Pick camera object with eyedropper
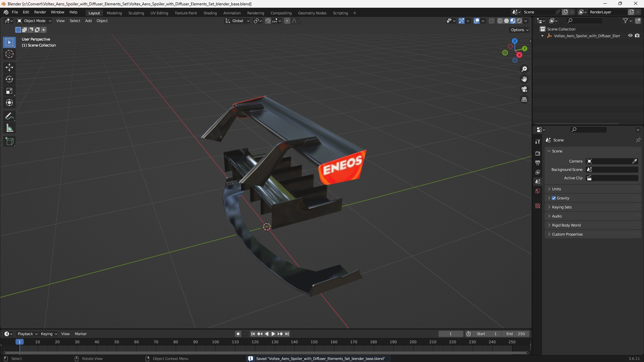Image resolution: width=644 pixels, height=362 pixels. [635, 161]
